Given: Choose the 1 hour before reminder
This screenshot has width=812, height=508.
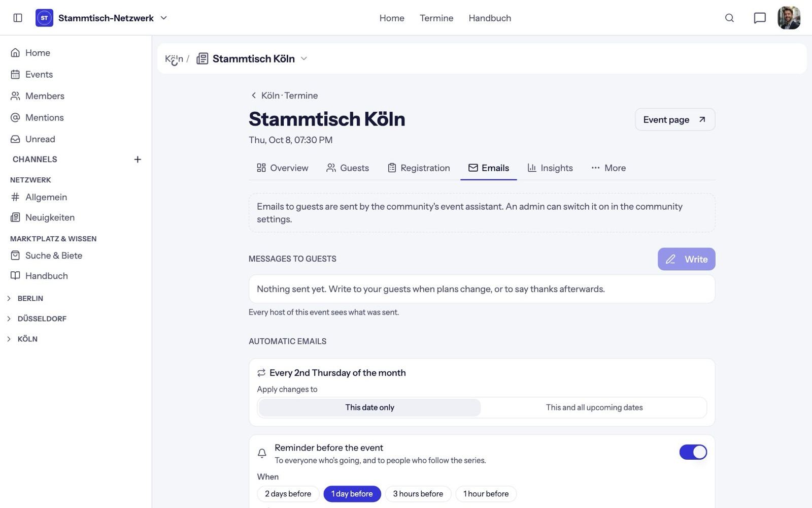Looking at the screenshot, I should click(486, 494).
